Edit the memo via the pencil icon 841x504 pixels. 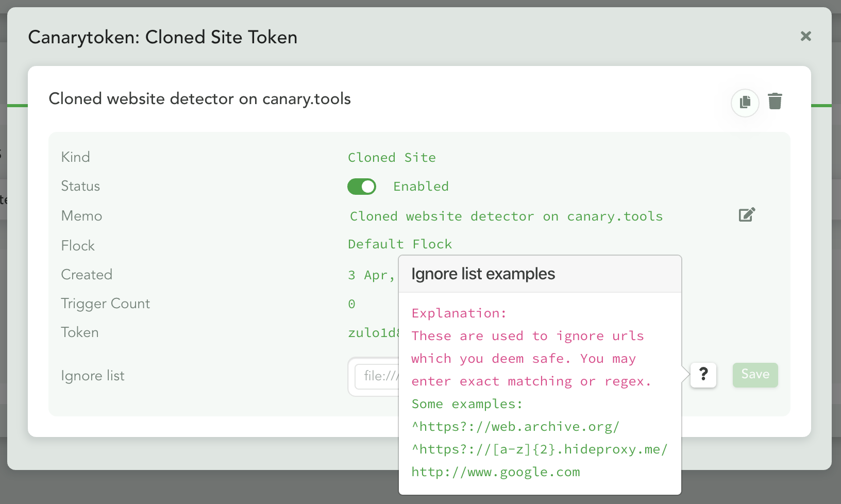pyautogui.click(x=747, y=215)
